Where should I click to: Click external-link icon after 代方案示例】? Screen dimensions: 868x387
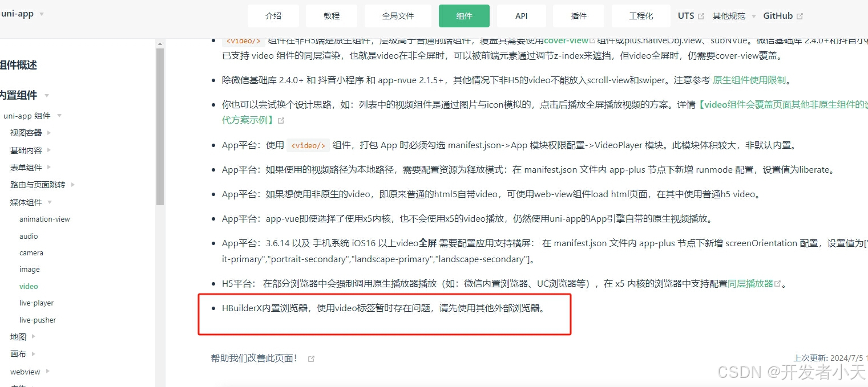(281, 121)
